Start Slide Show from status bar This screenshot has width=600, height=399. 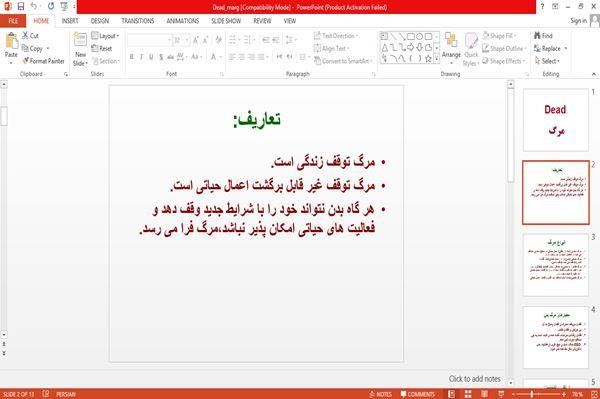[501, 394]
